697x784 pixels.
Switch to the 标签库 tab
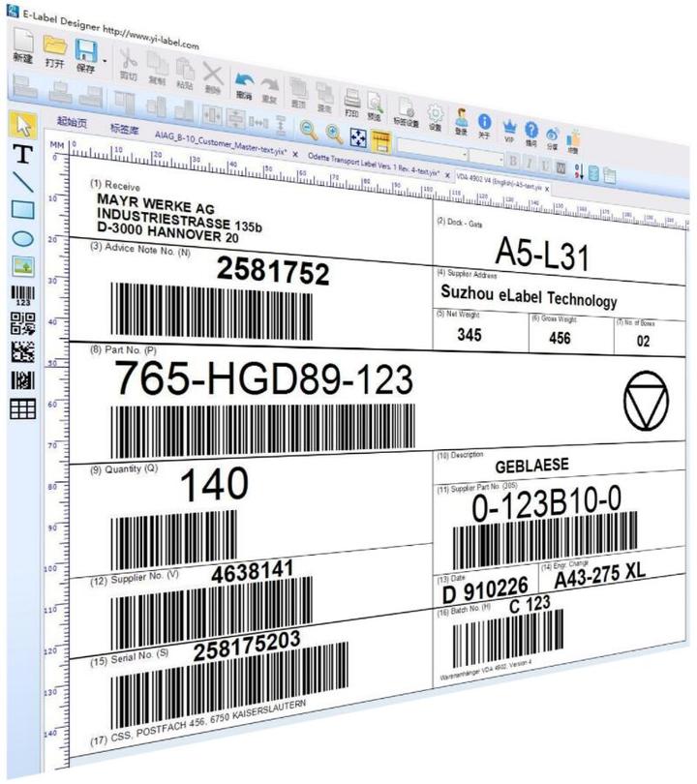click(x=124, y=129)
